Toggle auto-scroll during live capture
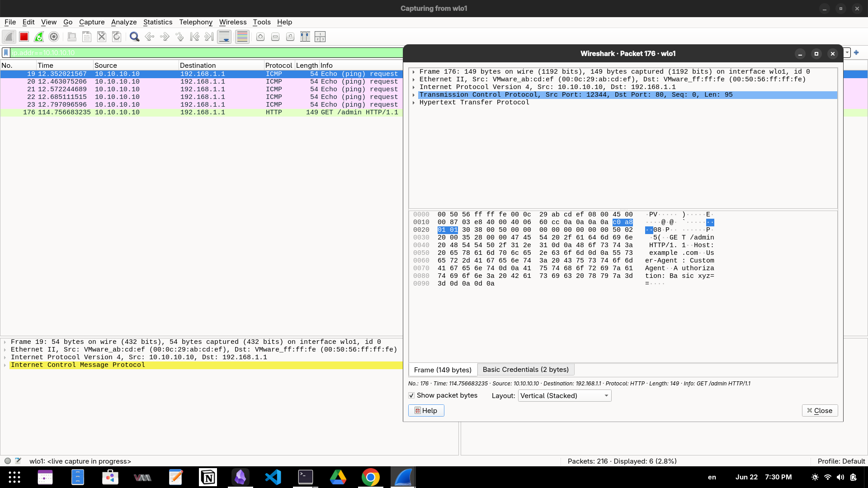 pyautogui.click(x=224, y=37)
